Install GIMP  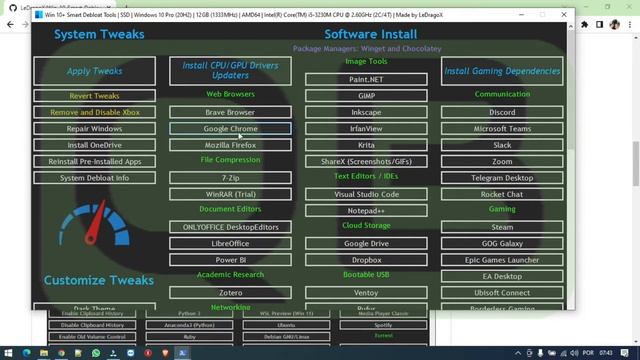(x=366, y=96)
